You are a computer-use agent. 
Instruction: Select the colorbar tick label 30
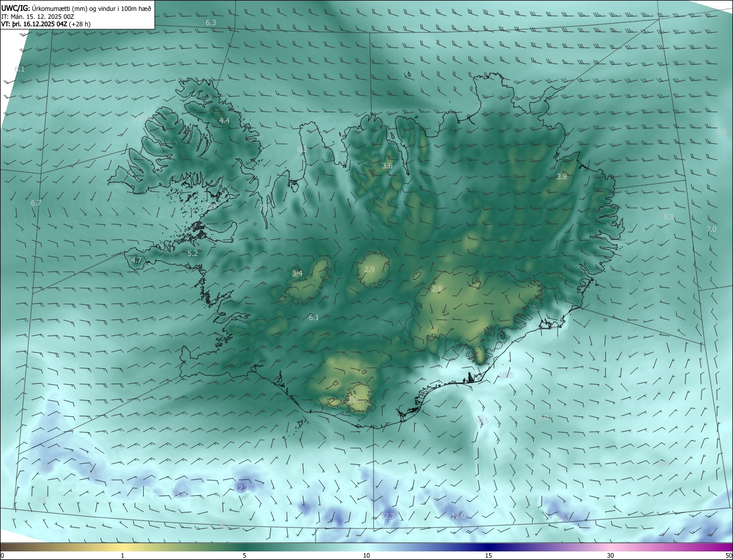pos(610,555)
